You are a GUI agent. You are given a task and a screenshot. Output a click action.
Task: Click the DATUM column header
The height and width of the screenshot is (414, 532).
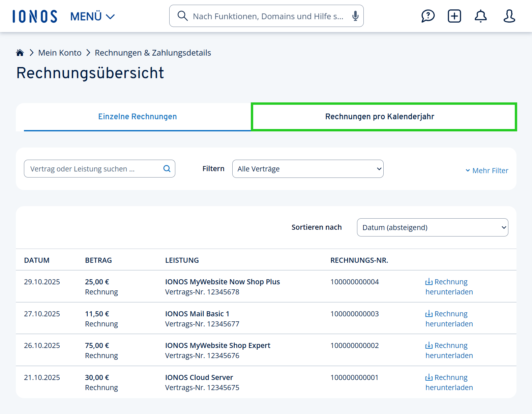37,260
